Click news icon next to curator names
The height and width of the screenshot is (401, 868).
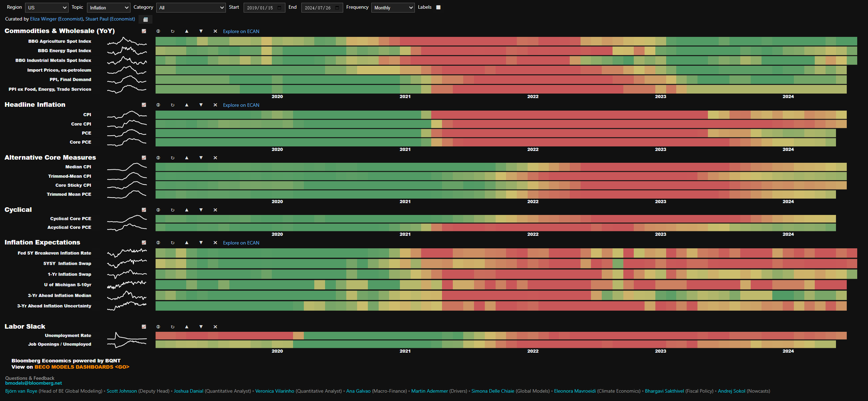point(145,19)
